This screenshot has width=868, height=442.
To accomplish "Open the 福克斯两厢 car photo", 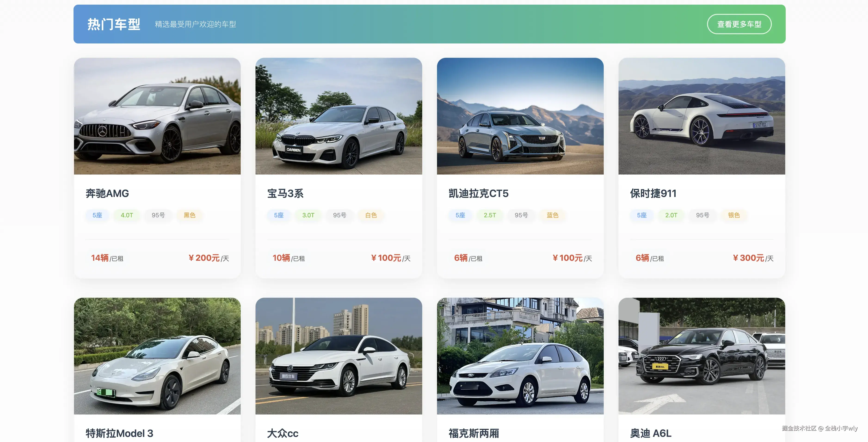I will point(520,356).
